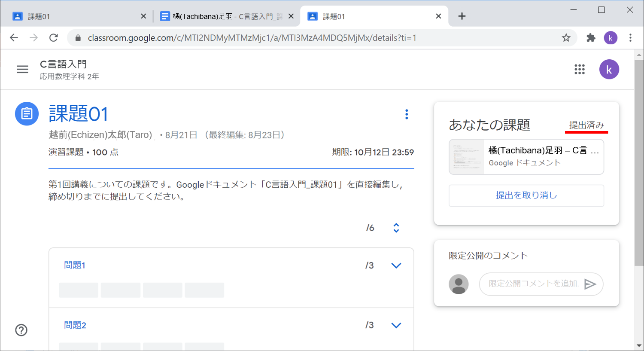Click the 提出済み status text
Image resolution: width=644 pixels, height=351 pixels.
coord(586,125)
